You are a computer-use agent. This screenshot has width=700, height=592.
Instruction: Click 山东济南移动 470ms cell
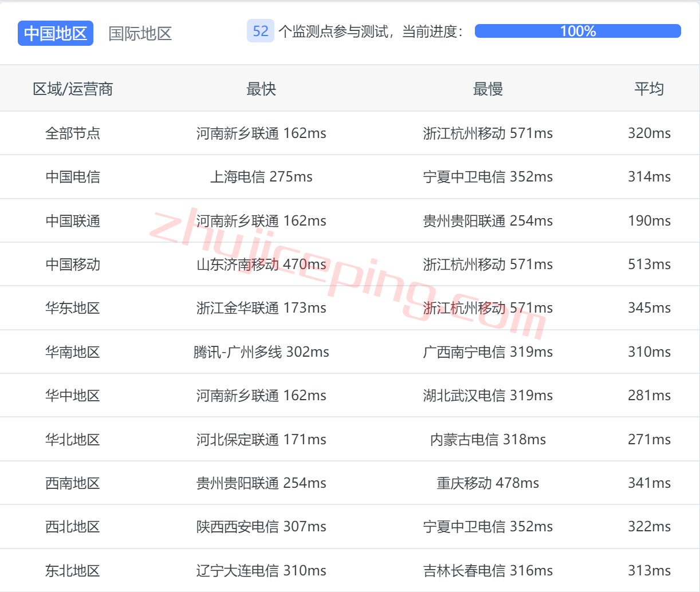261,264
